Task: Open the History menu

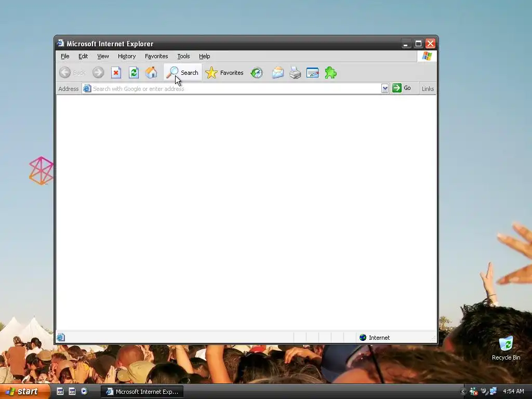Action: click(x=127, y=56)
